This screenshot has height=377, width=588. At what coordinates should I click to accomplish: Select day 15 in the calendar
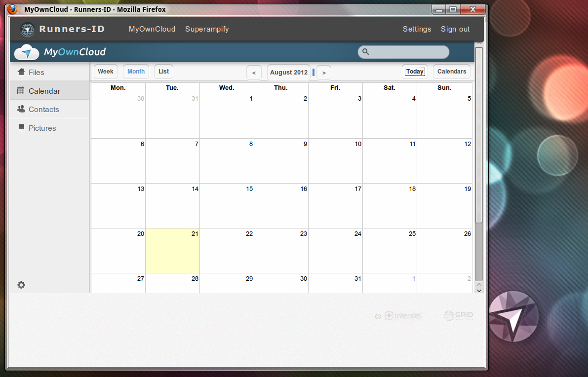point(227,206)
